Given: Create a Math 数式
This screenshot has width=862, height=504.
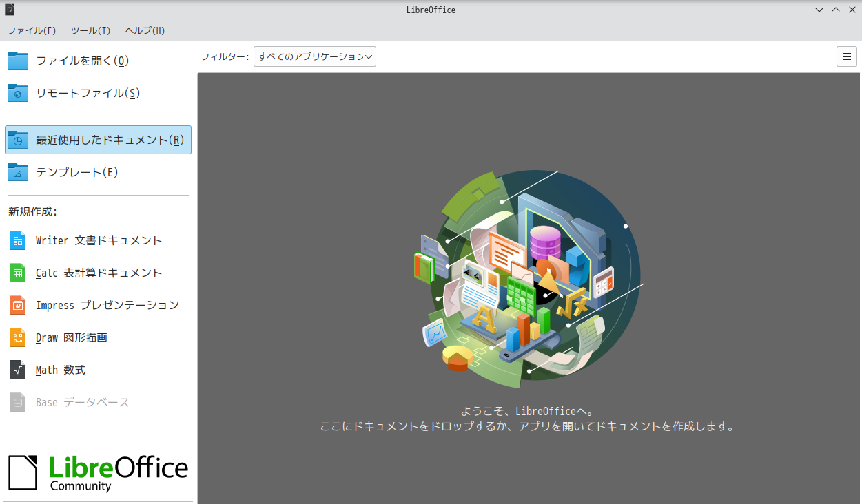Looking at the screenshot, I should pos(97,370).
